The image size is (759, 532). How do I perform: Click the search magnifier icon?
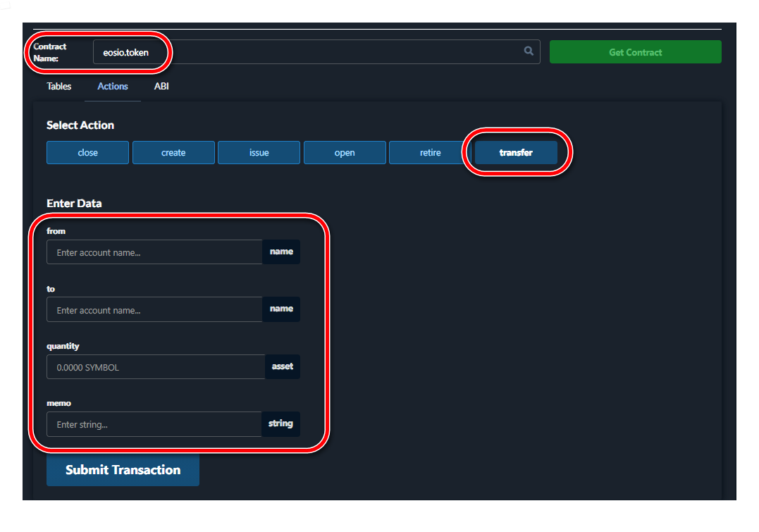coord(529,51)
